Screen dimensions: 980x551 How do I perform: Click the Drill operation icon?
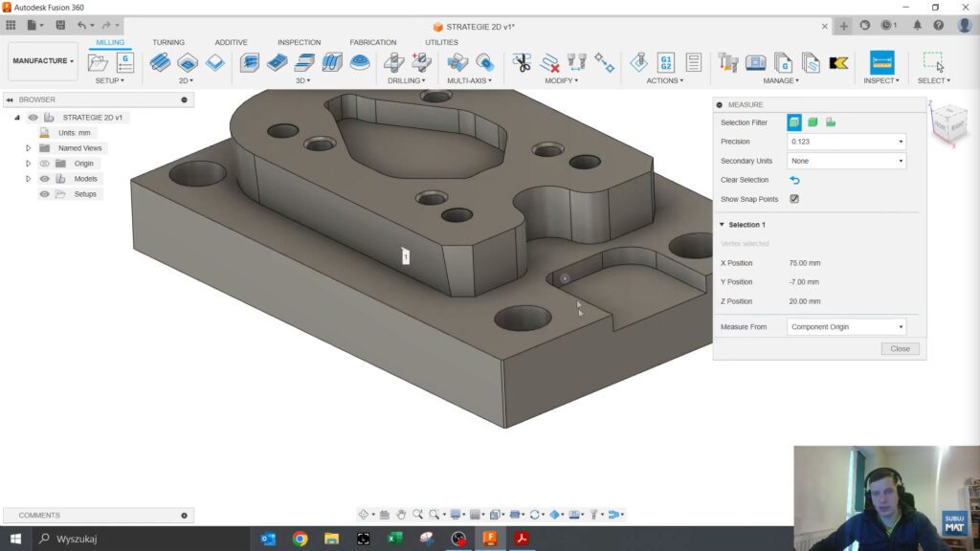(393, 63)
